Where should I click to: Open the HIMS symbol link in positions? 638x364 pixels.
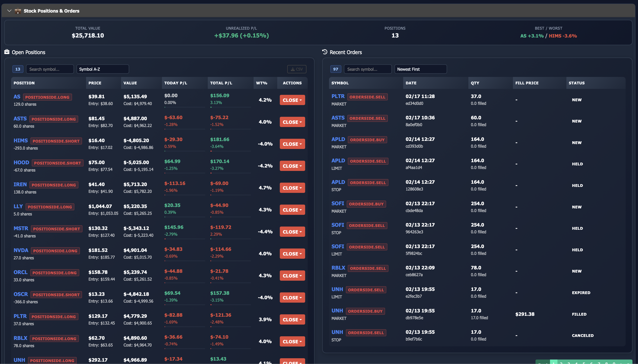(x=20, y=140)
